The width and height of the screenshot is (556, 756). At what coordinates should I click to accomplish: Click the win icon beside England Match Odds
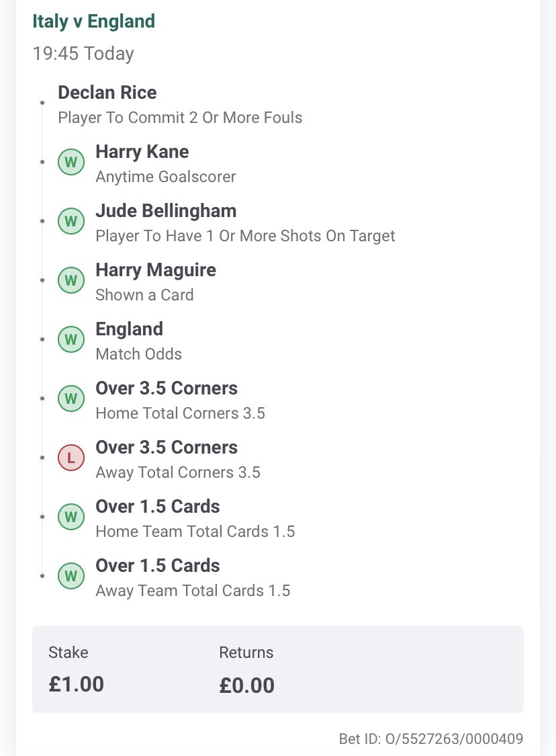pyautogui.click(x=71, y=339)
